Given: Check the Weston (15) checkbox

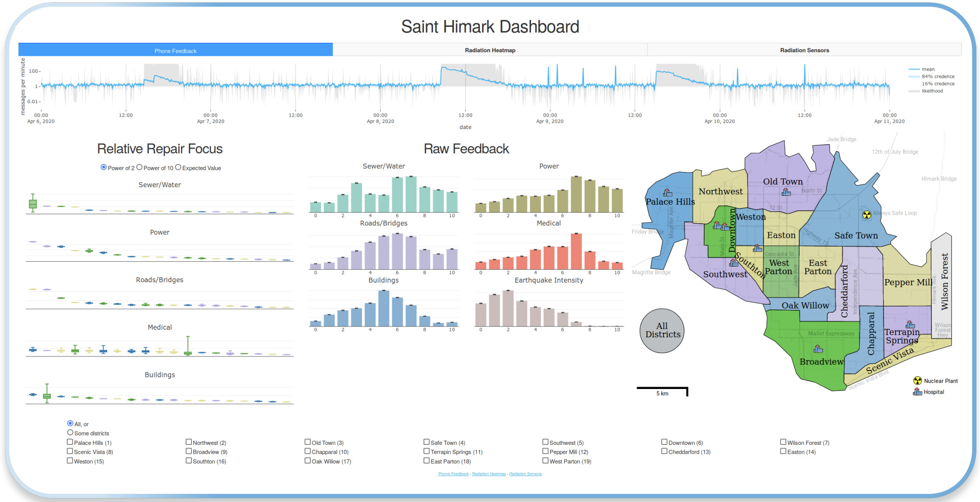Looking at the screenshot, I should 70,461.
